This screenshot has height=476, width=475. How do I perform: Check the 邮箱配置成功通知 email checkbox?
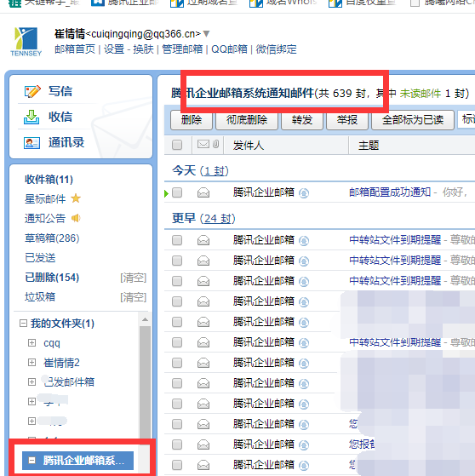(177, 192)
